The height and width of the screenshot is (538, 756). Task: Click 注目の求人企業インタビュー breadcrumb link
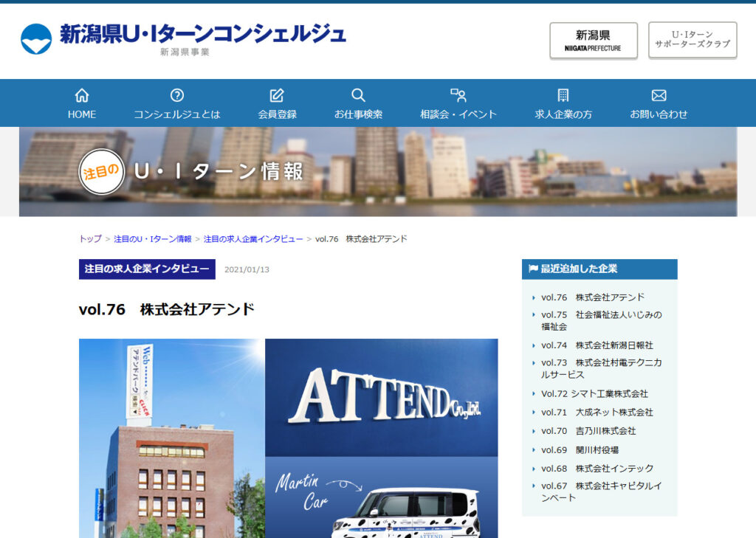coord(253,238)
